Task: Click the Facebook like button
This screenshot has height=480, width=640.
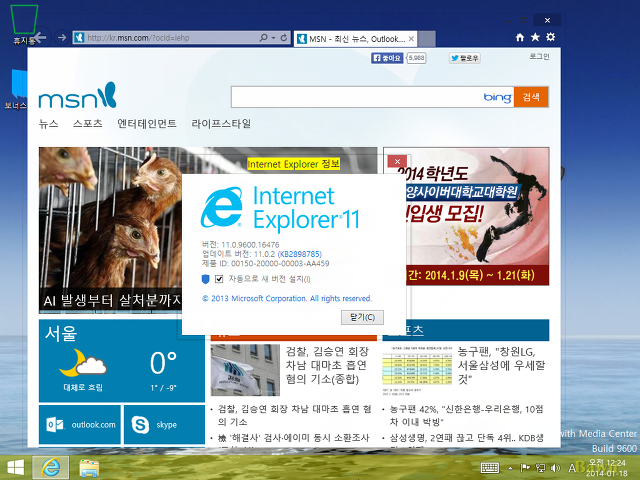Action: coord(387,58)
